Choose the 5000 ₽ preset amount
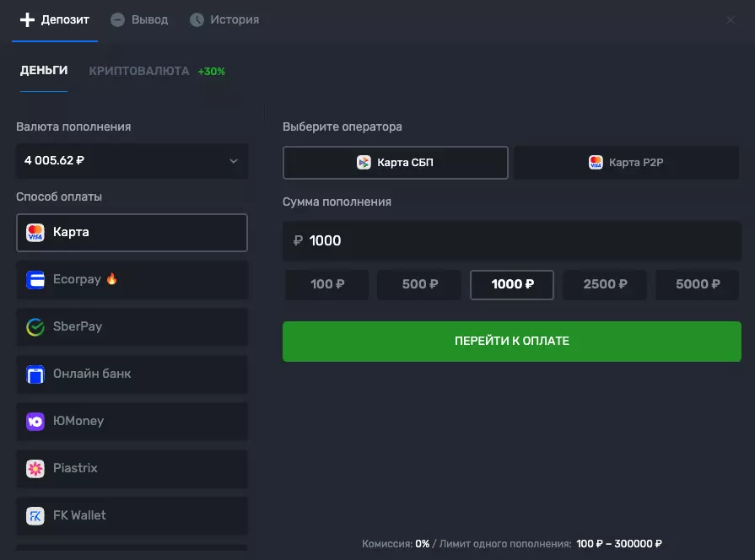 click(x=698, y=285)
